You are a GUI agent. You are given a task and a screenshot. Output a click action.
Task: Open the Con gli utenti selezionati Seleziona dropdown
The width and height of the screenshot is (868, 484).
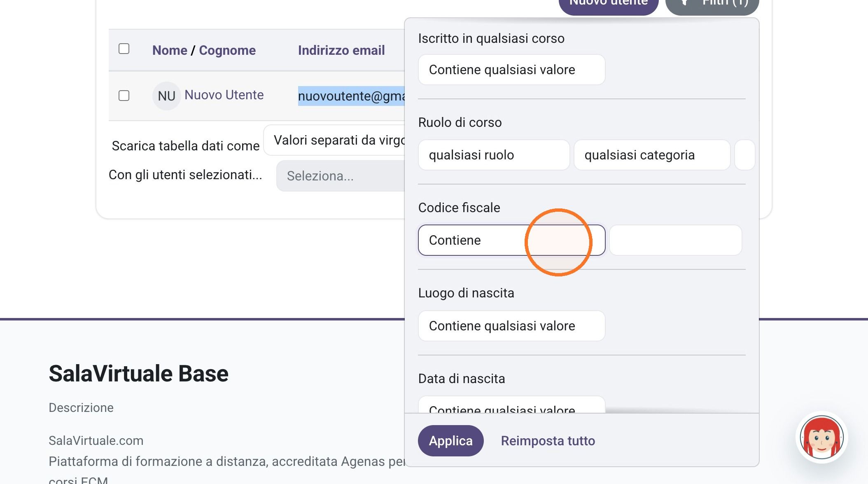[x=341, y=176]
